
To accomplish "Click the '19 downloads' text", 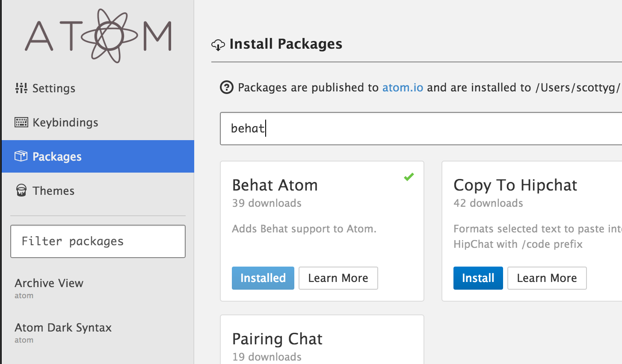I will click(267, 357).
